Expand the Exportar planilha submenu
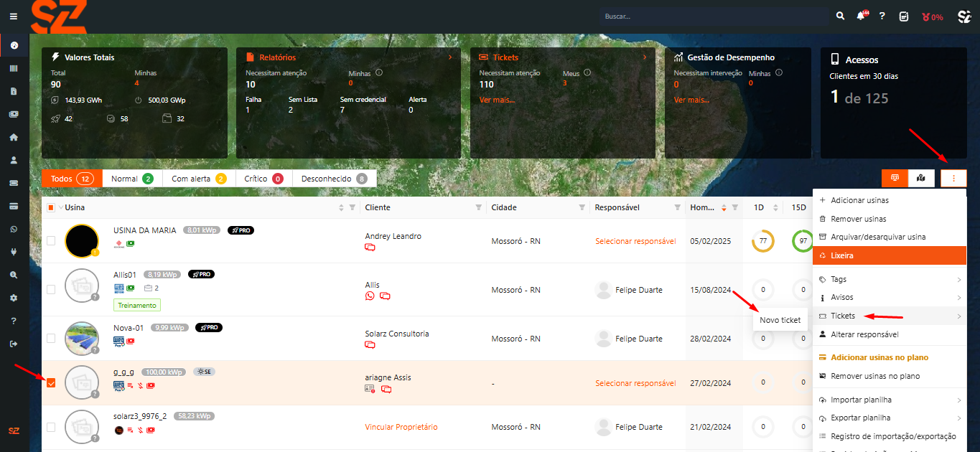The width and height of the screenshot is (980, 452). [889, 418]
